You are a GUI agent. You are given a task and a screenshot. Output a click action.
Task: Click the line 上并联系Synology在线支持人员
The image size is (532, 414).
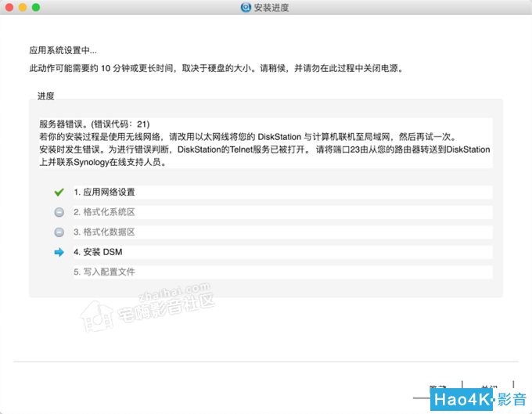click(103, 163)
